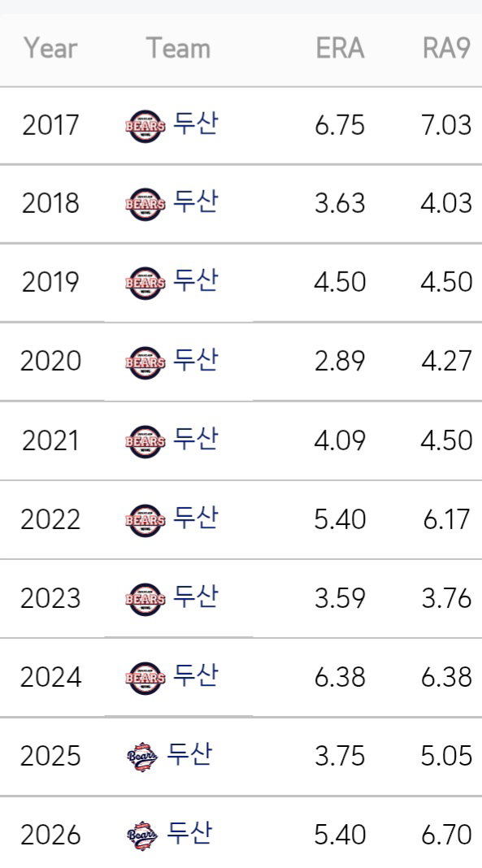Screen dimensions: 482x868
Task: Open the 두산 team link in the 2019 row
Action: pyautogui.click(x=195, y=280)
